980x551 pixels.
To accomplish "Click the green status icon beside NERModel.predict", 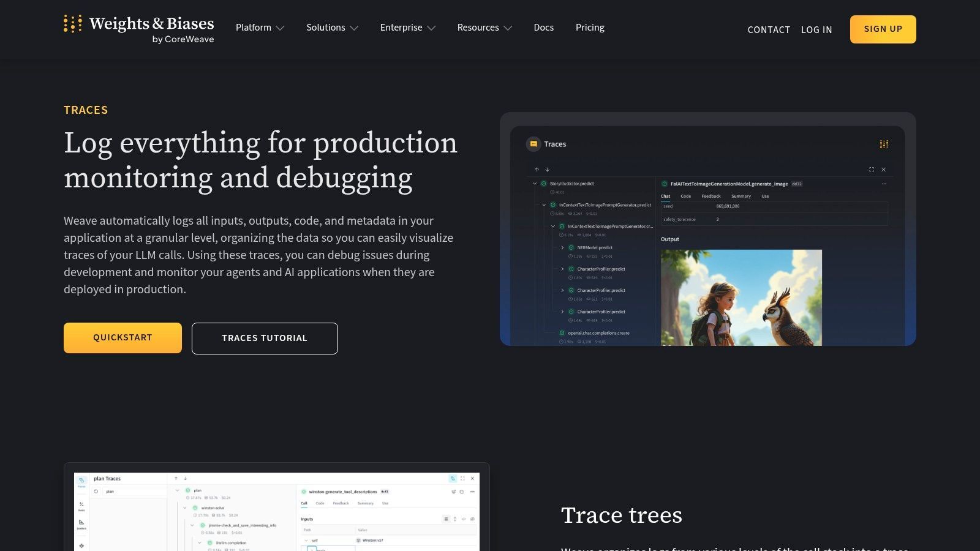I will [571, 248].
